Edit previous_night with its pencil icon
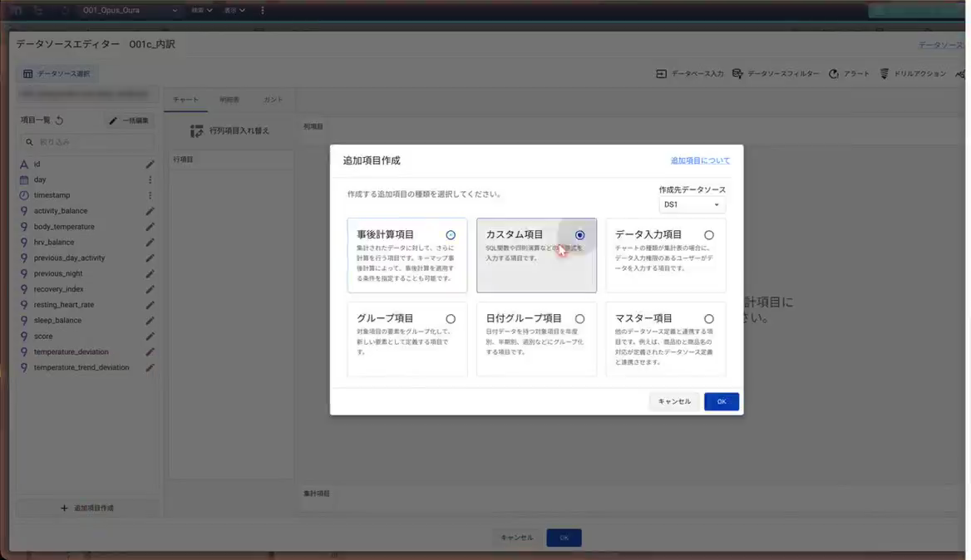Viewport: 971px width, 560px height. pyautogui.click(x=150, y=273)
